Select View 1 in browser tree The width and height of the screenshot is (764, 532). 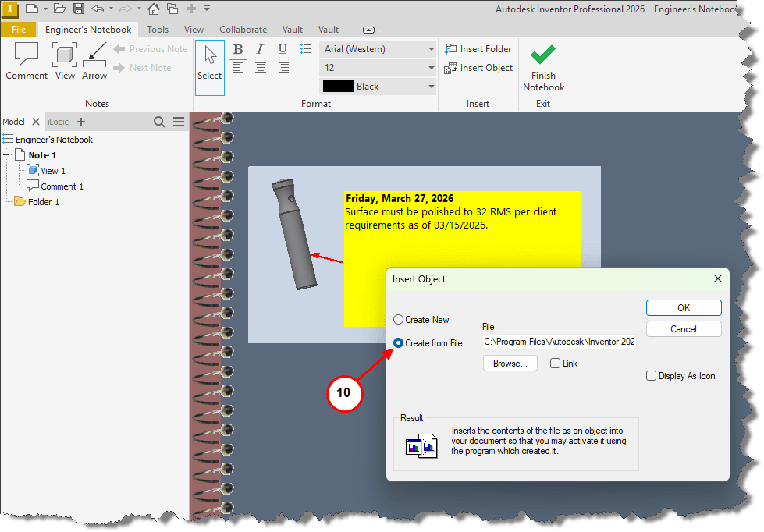pyautogui.click(x=46, y=171)
